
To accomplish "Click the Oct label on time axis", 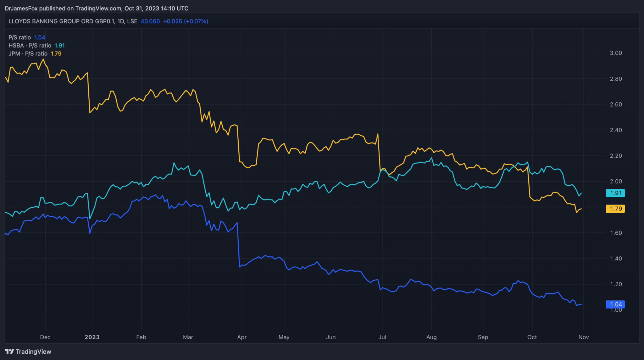I will coord(532,337).
